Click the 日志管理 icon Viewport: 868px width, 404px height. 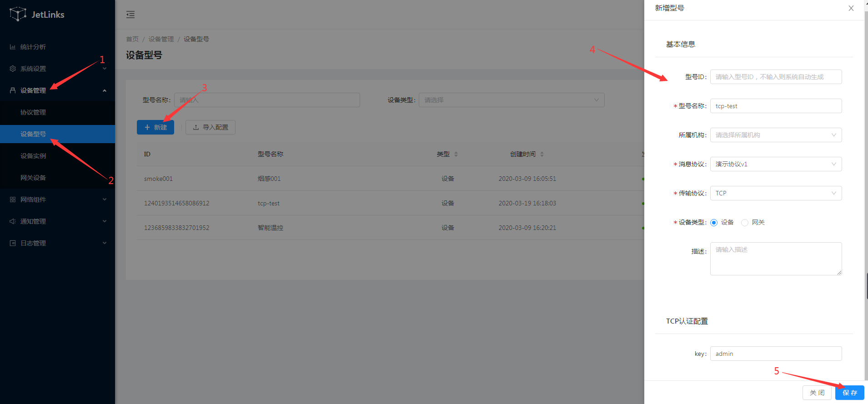[13, 243]
